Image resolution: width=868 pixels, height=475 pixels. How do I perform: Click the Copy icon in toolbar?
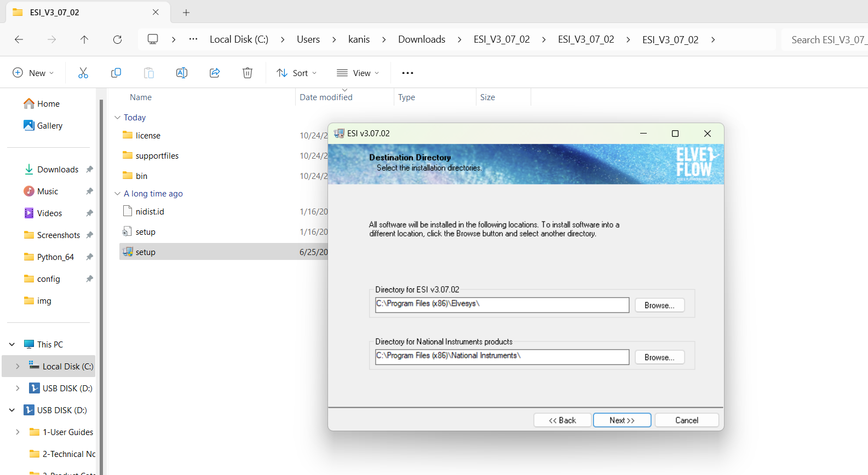[x=116, y=73]
